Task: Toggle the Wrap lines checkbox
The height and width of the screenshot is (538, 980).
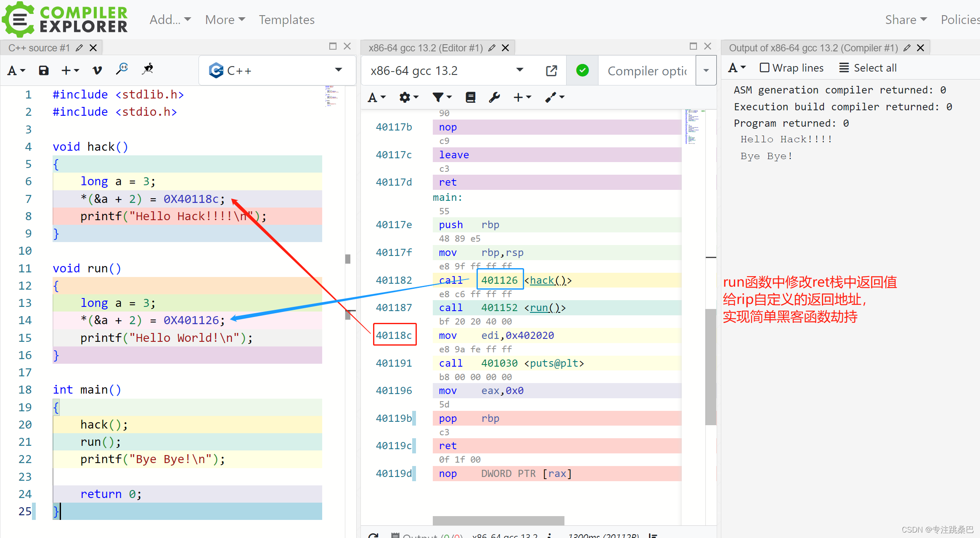Action: pos(764,68)
